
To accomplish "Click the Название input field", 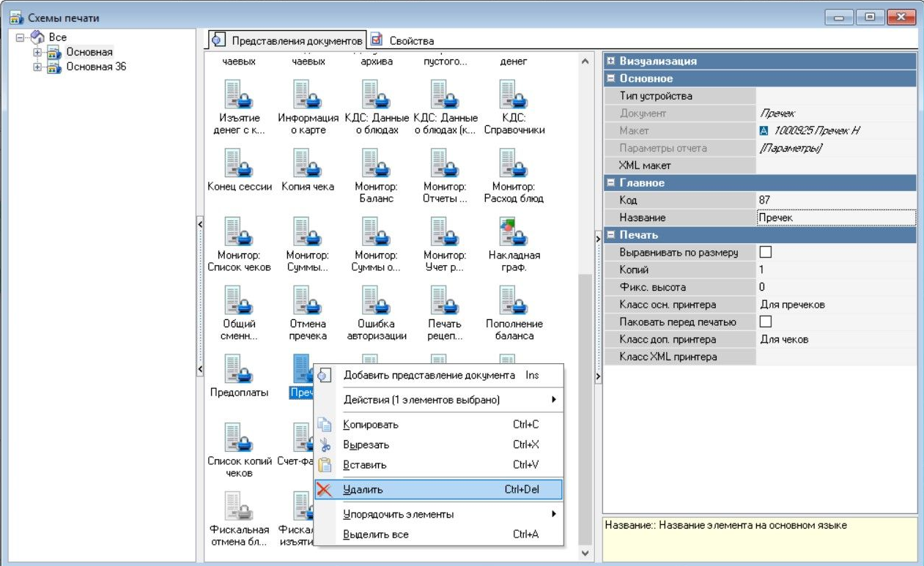I will (835, 218).
